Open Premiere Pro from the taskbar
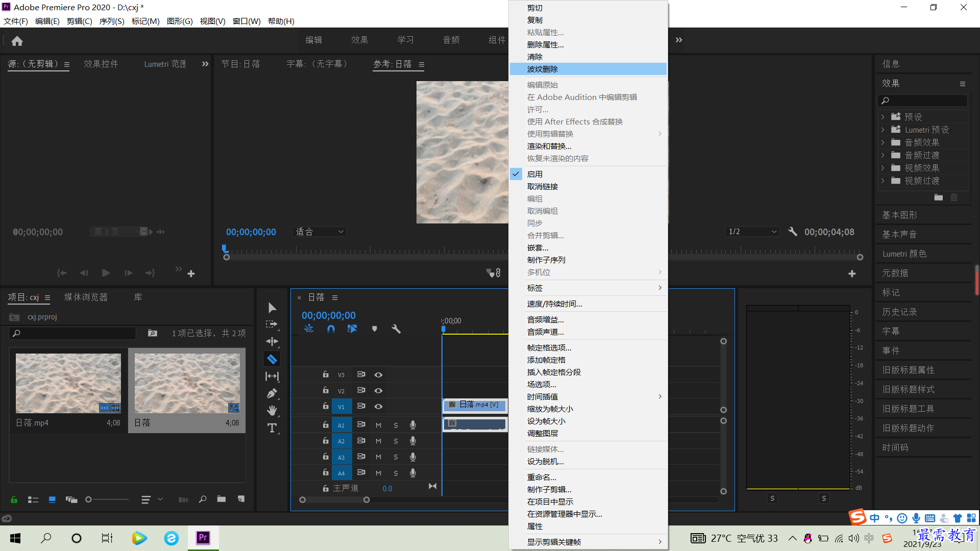 203,538
